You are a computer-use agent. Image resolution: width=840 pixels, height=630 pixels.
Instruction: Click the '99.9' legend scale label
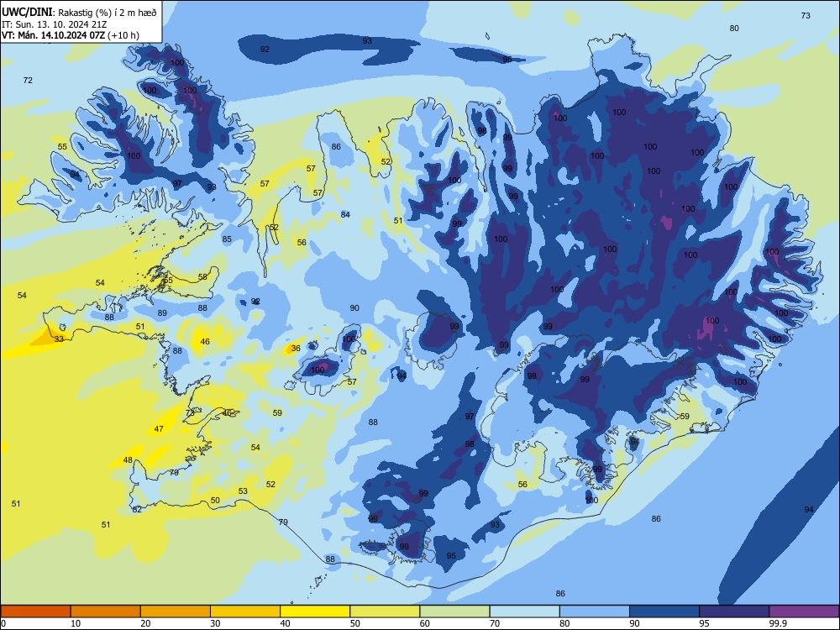tap(777, 623)
